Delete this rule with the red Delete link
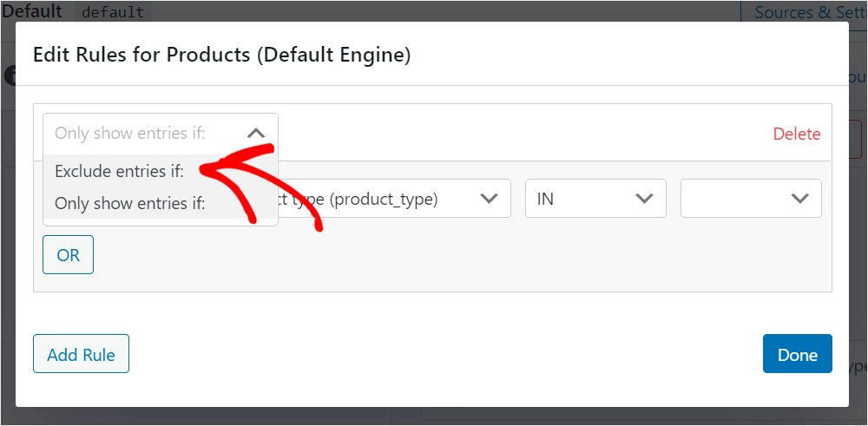The image size is (868, 426). point(797,134)
